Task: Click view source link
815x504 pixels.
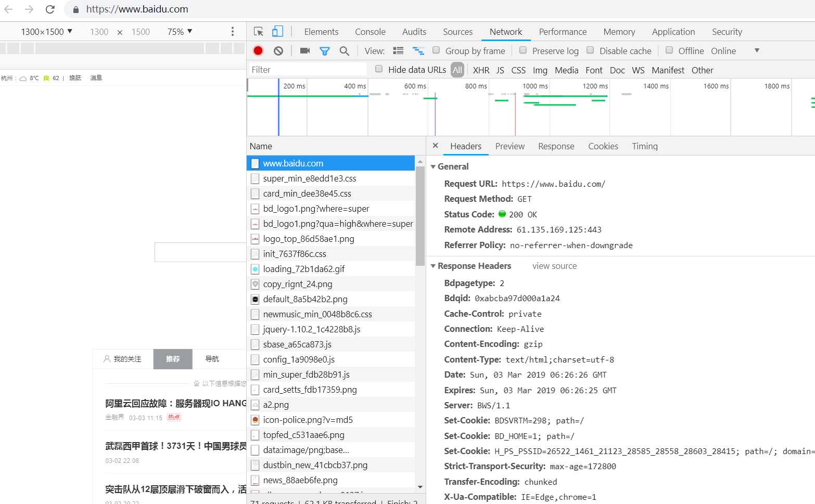Action: tap(554, 266)
